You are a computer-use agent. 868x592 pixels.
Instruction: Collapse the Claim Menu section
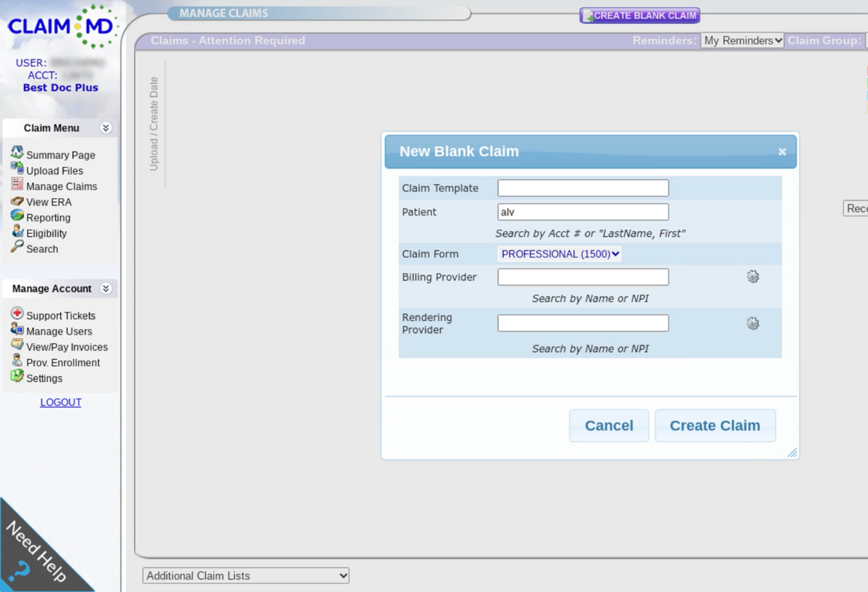(106, 128)
